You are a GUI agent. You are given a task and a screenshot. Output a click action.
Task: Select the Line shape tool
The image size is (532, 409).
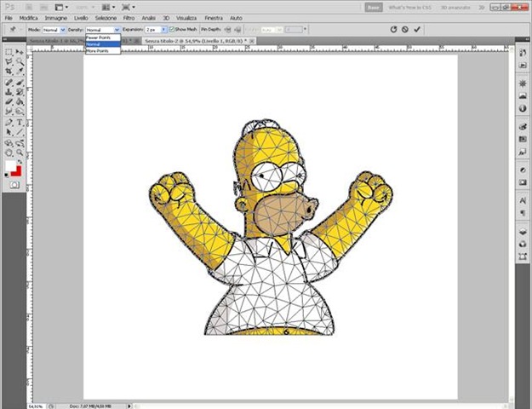[x=20, y=132]
